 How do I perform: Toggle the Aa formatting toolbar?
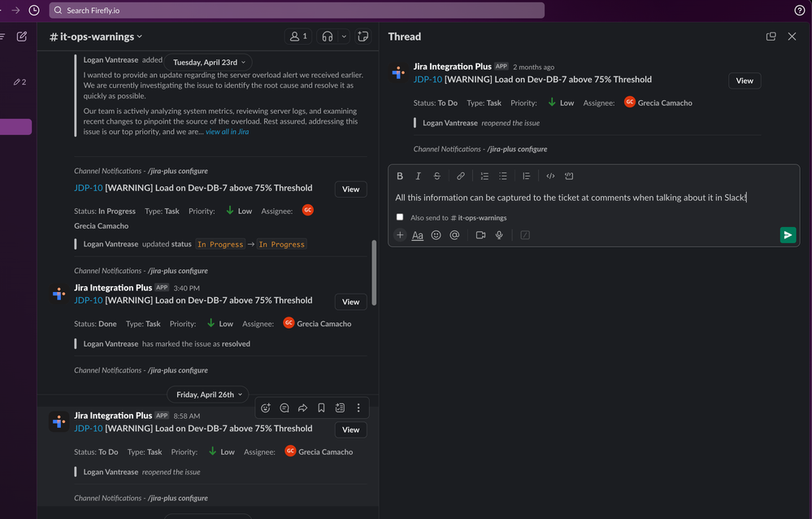pos(417,235)
